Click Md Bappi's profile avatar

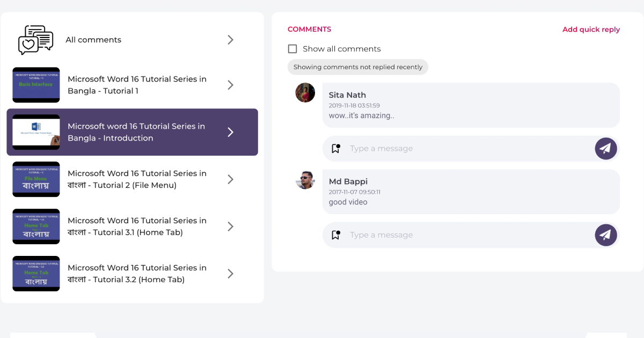305,179
